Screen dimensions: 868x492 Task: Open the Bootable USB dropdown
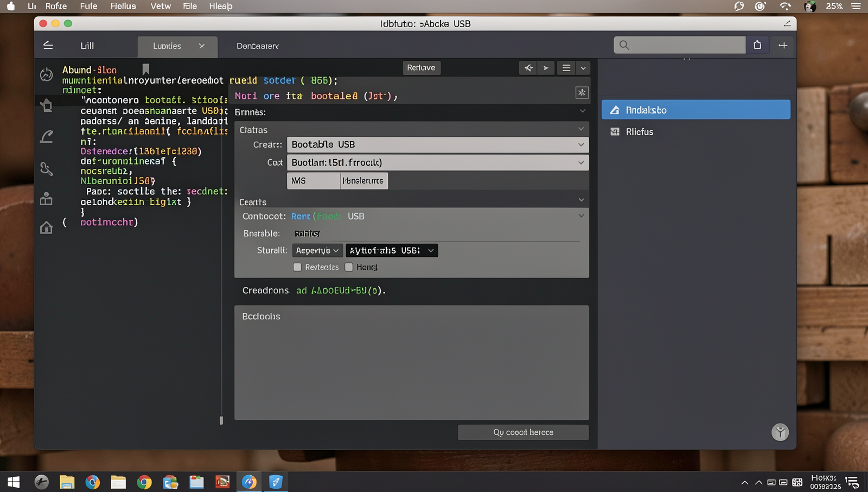click(438, 144)
